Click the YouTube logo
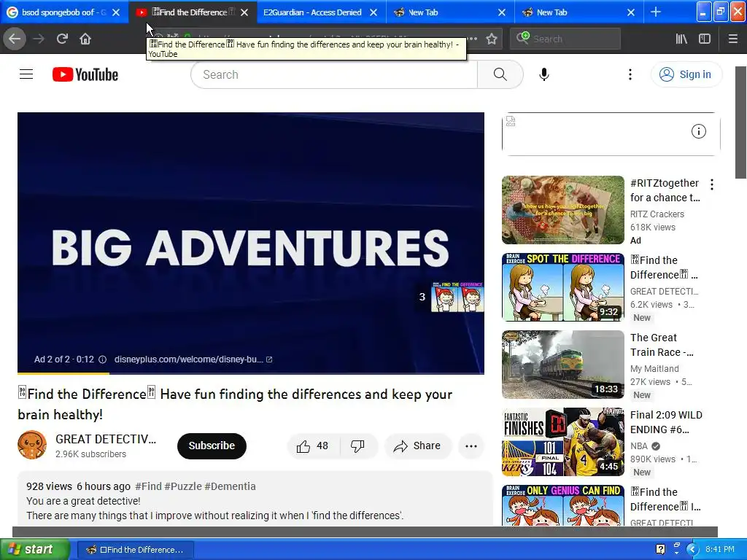The height and width of the screenshot is (560, 747). [85, 74]
